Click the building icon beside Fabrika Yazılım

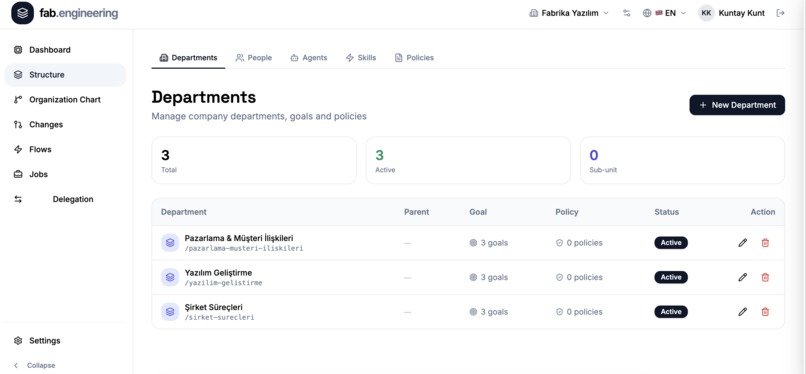[x=534, y=13]
